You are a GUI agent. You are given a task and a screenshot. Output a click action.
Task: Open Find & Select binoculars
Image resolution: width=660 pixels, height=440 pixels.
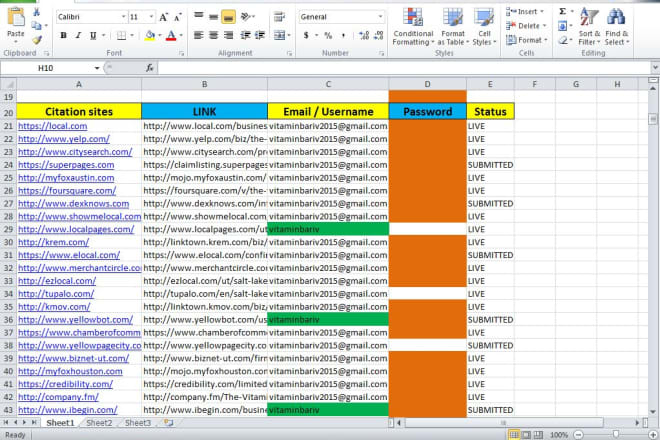coord(616,27)
